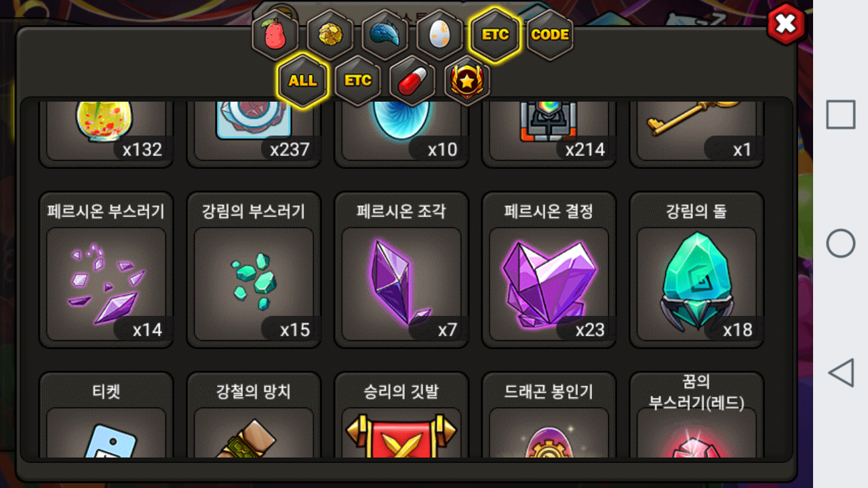Select 페르시온 부스러기 item with x14

coord(106,270)
